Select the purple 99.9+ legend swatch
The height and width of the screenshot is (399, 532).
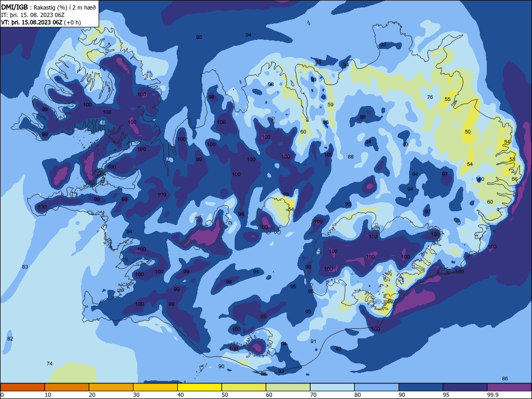coord(509,387)
